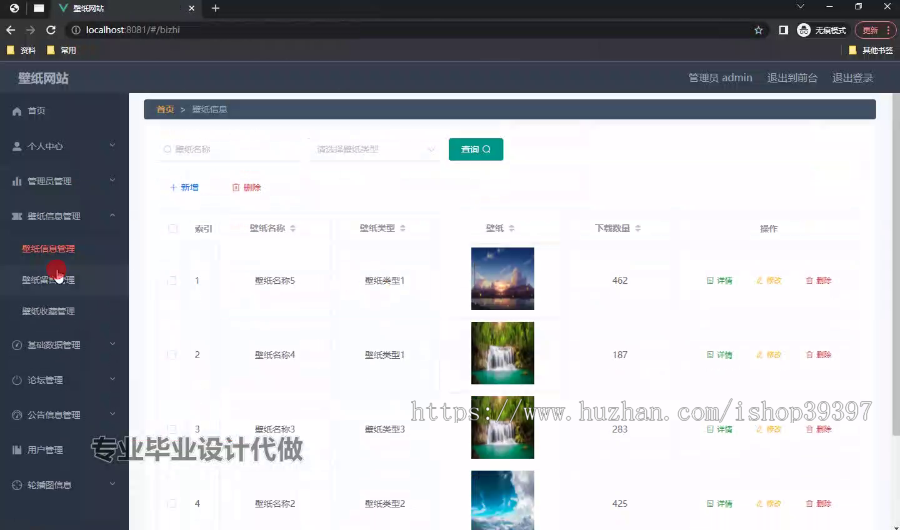The height and width of the screenshot is (530, 900).
Task: Click the globe icon beside 轮播图信息
Action: click(x=17, y=485)
